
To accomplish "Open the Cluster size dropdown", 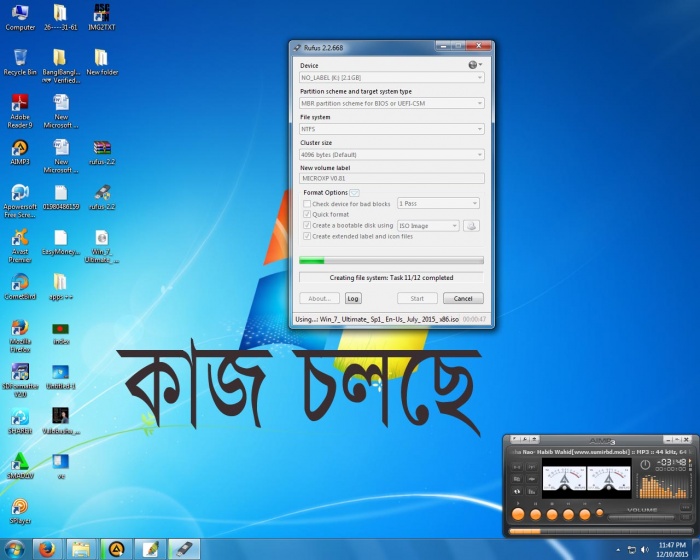I will pyautogui.click(x=392, y=155).
